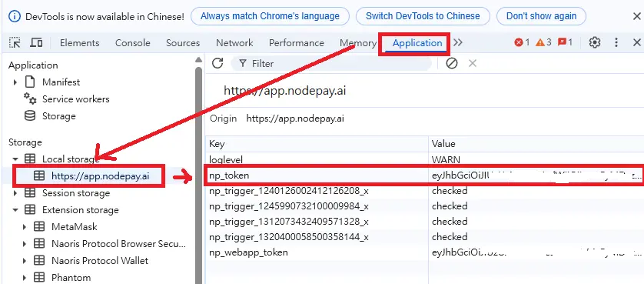Select the Application tab
The width and height of the screenshot is (644, 284).
point(417,43)
